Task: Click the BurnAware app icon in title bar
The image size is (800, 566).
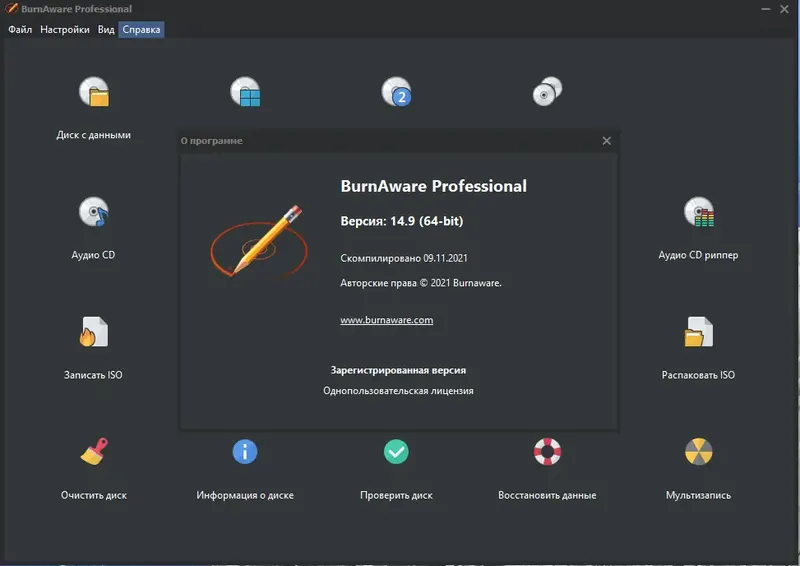Action: [x=11, y=8]
